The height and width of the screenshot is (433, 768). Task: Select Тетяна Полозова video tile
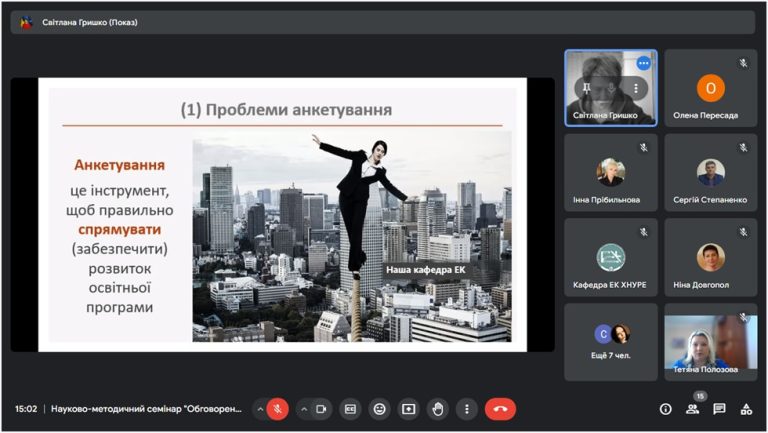(711, 342)
